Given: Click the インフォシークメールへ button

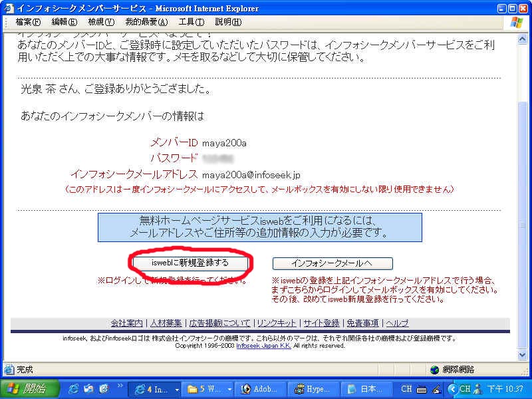Looking at the screenshot, I should [x=332, y=263].
